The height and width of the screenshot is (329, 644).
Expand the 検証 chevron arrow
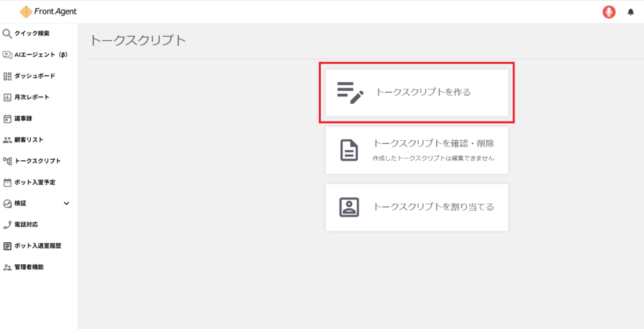(x=67, y=203)
